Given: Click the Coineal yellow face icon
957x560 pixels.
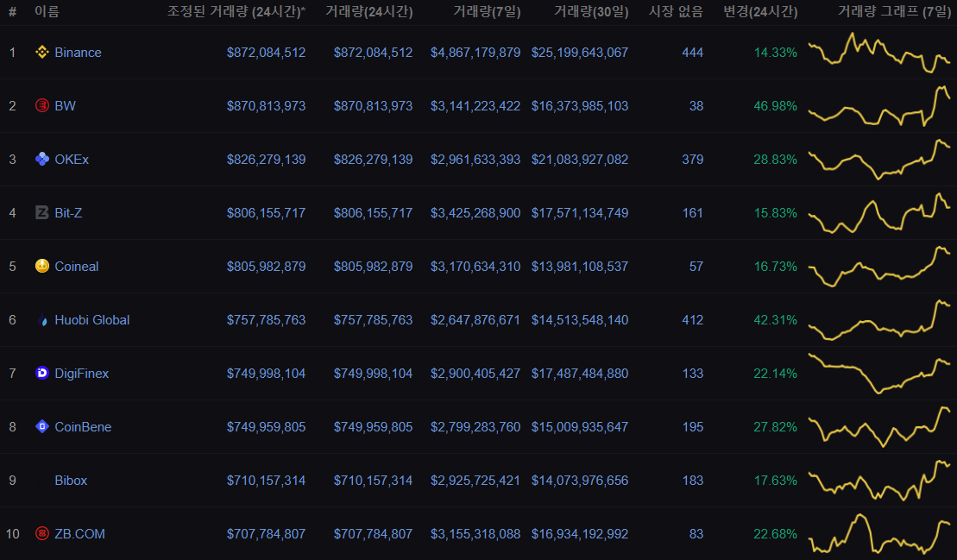Looking at the screenshot, I should pyautogui.click(x=42, y=266).
